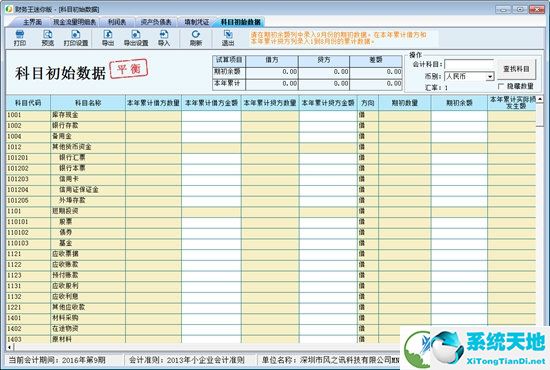Click 本年累计借方金额 cell for 银行存款
This screenshot has height=370, width=550.
[211, 126]
